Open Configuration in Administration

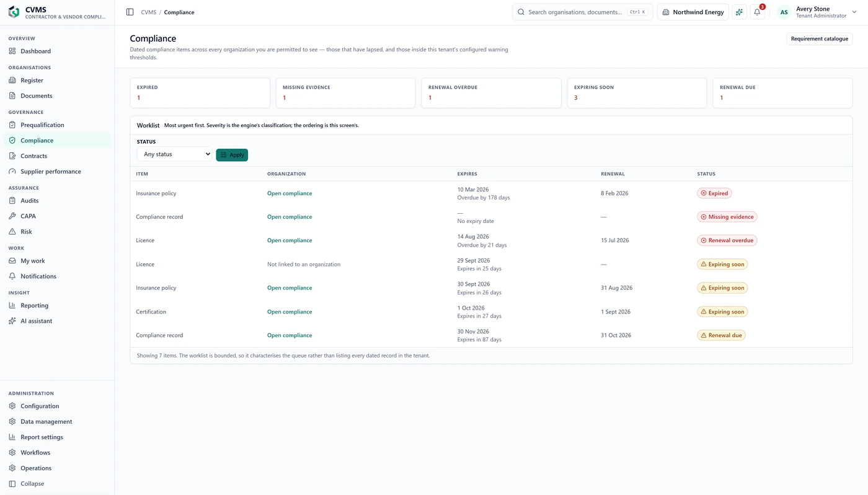57,406
